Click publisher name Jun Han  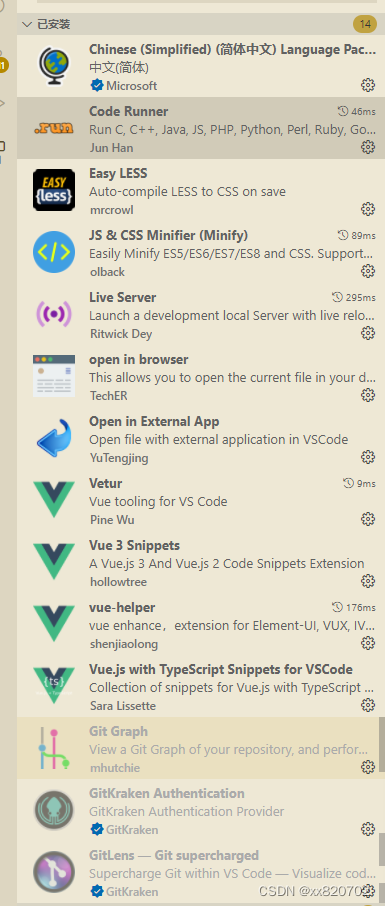(x=112, y=147)
